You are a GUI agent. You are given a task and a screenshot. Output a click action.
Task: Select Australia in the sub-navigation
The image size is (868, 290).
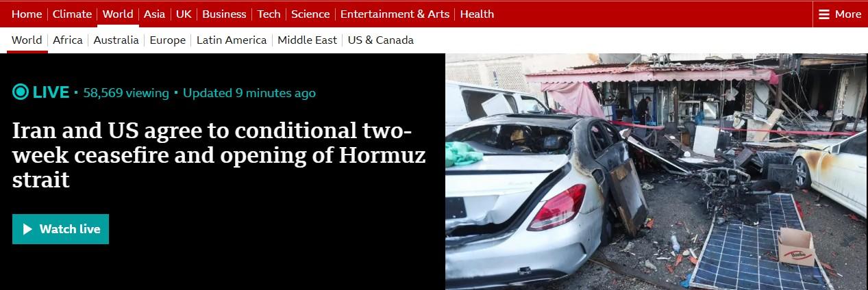[x=116, y=40]
